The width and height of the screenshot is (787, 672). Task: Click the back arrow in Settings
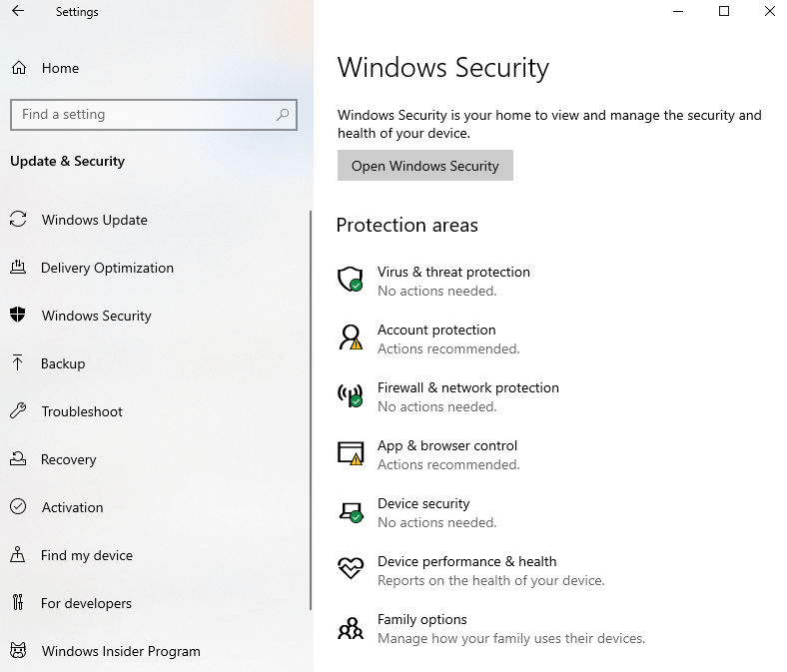tap(18, 11)
